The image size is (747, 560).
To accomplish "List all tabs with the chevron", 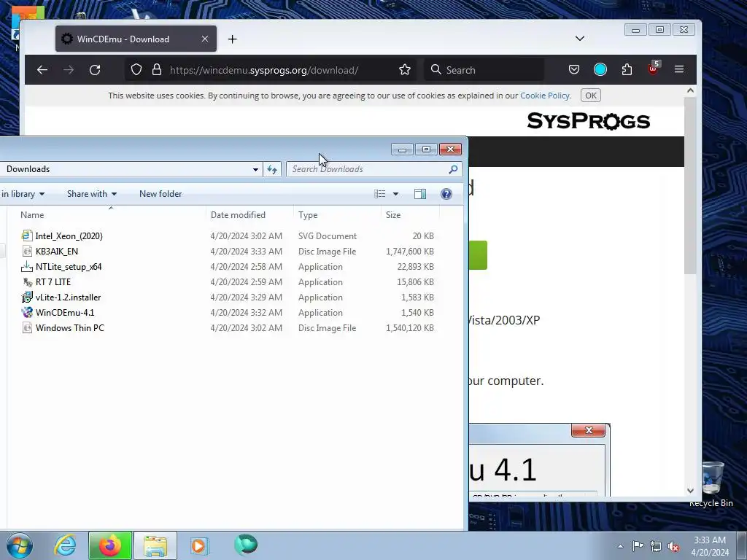I will (580, 39).
